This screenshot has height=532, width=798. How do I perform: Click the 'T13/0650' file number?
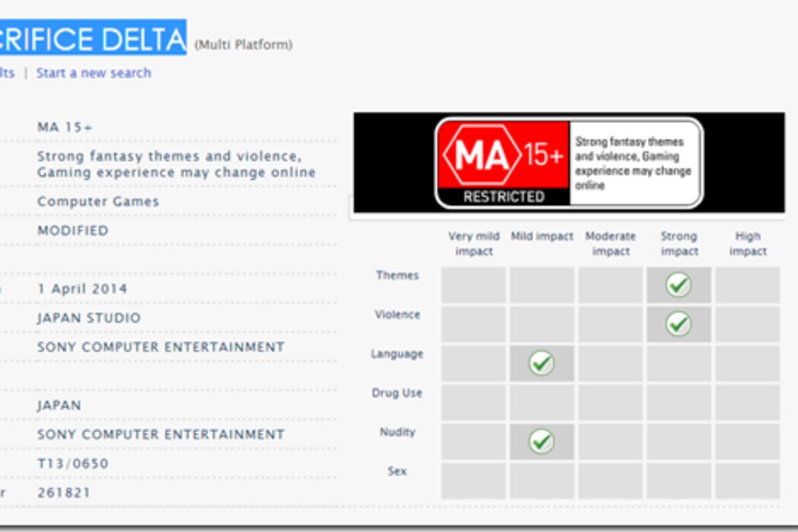pyautogui.click(x=72, y=464)
